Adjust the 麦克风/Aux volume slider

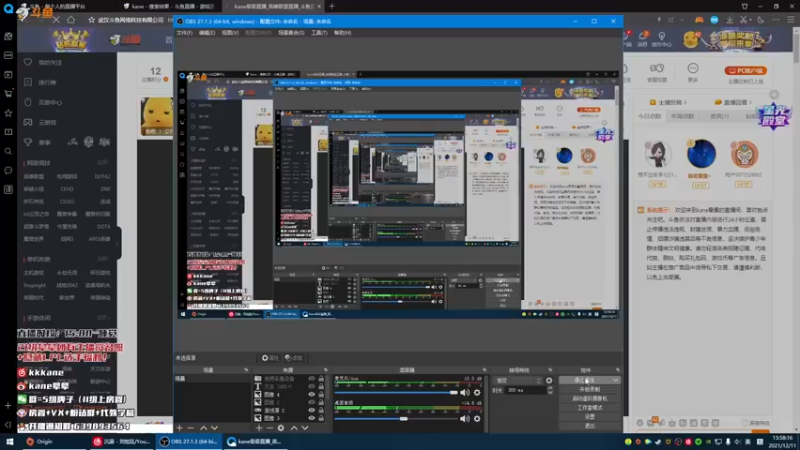click(396, 392)
